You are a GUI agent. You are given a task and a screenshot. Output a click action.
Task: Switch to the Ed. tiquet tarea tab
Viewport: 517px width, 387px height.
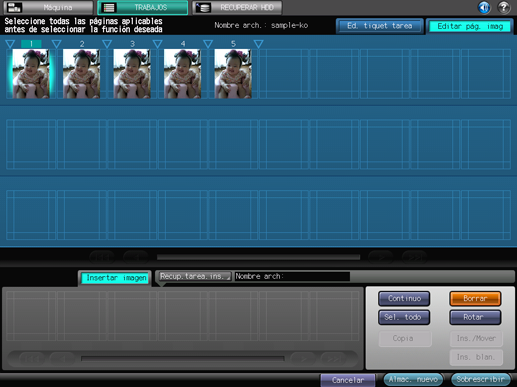pos(380,26)
